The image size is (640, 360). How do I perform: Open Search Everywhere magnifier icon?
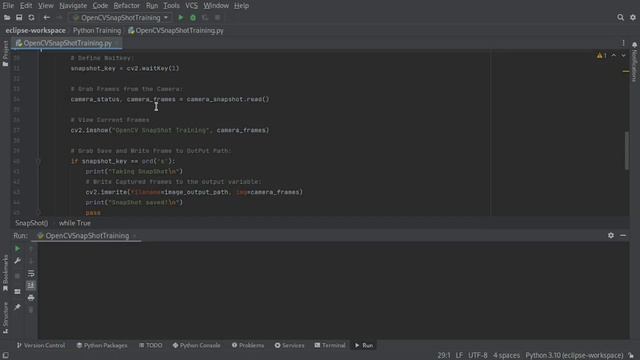click(620, 18)
